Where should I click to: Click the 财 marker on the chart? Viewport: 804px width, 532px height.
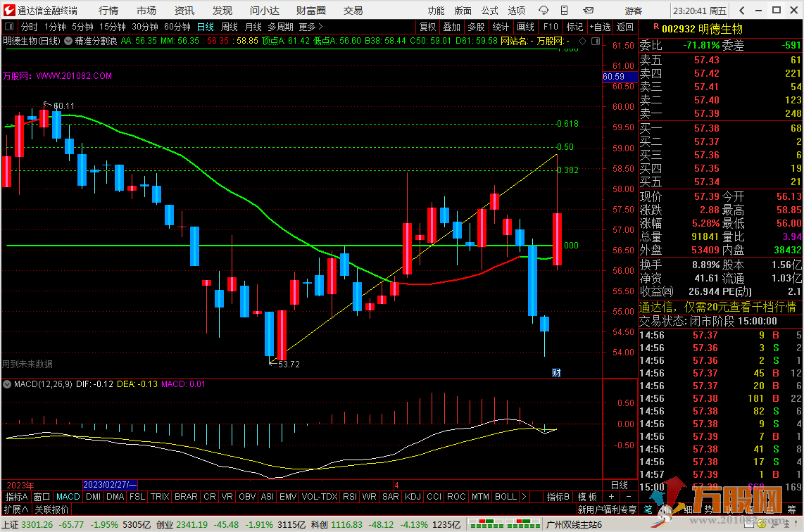[556, 372]
